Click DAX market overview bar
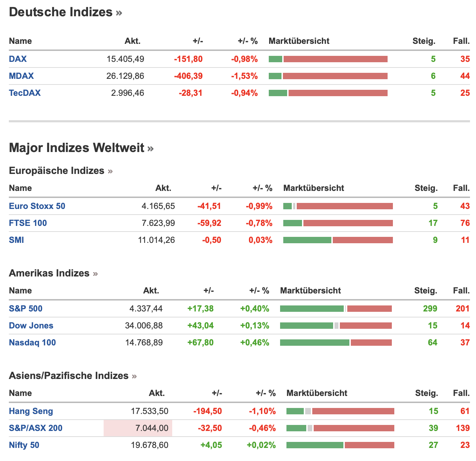The image size is (476, 461). 328,59
